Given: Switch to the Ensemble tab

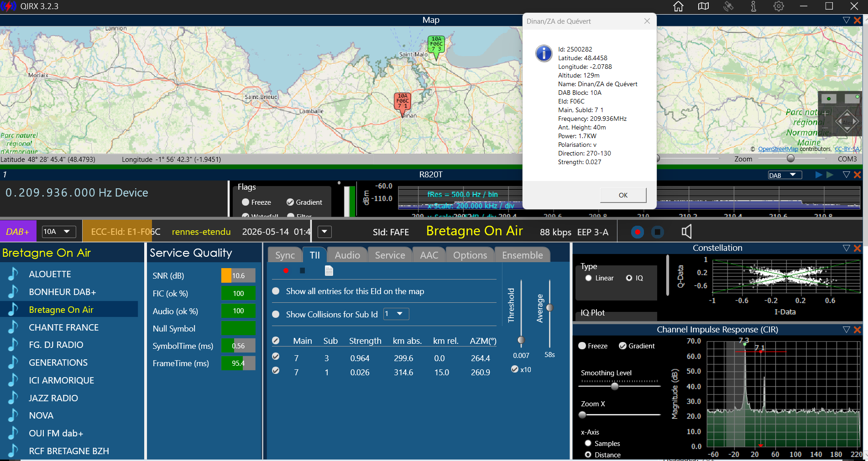Looking at the screenshot, I should [x=523, y=255].
